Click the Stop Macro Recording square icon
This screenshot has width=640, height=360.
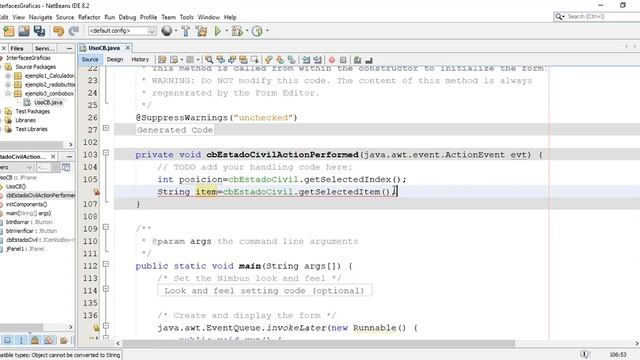pyautogui.click(x=343, y=60)
